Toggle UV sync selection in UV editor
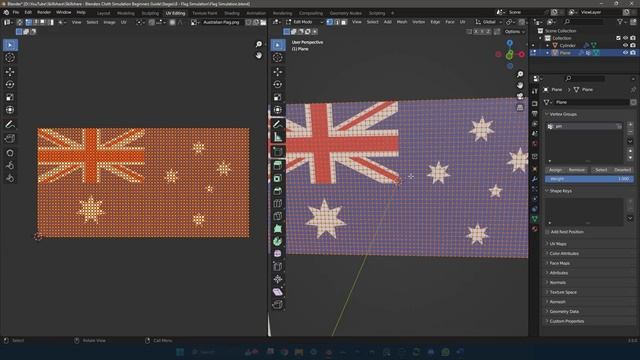Image resolution: width=640 pixels, height=360 pixels. (20, 22)
